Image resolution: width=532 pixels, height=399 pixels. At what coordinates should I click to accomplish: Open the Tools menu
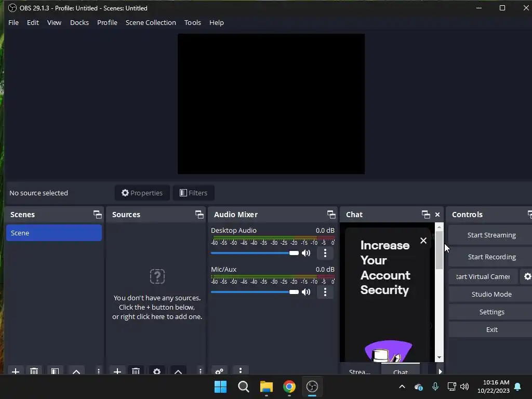[192, 22]
